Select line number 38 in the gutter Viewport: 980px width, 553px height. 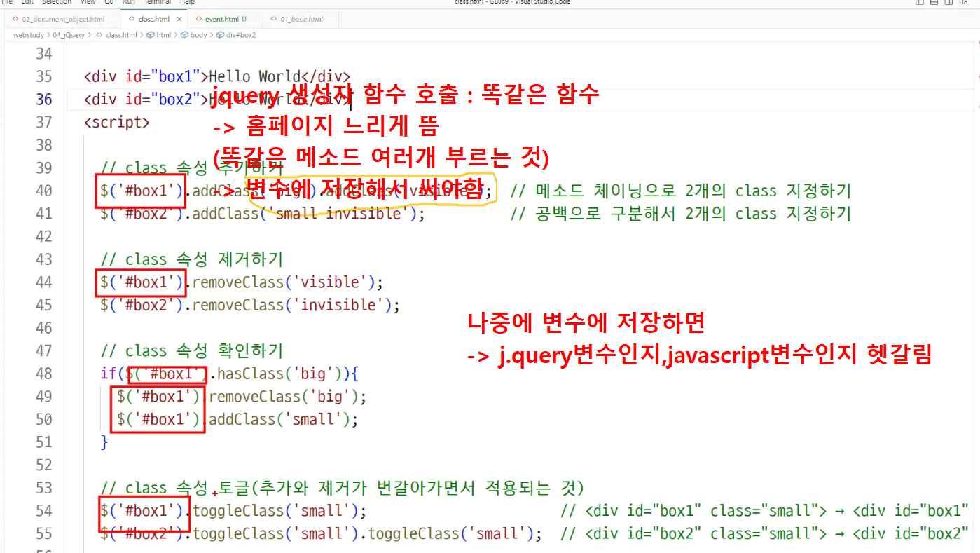pos(43,146)
